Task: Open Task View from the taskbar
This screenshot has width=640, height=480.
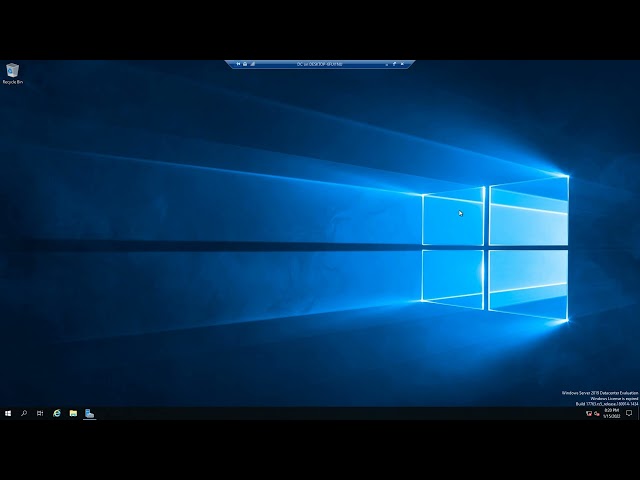Action: (40, 413)
